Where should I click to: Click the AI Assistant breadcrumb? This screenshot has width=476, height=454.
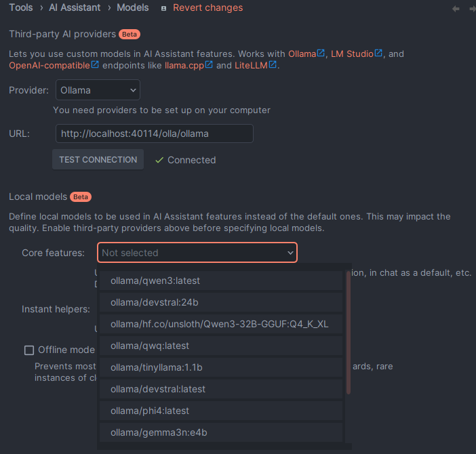pyautogui.click(x=75, y=7)
